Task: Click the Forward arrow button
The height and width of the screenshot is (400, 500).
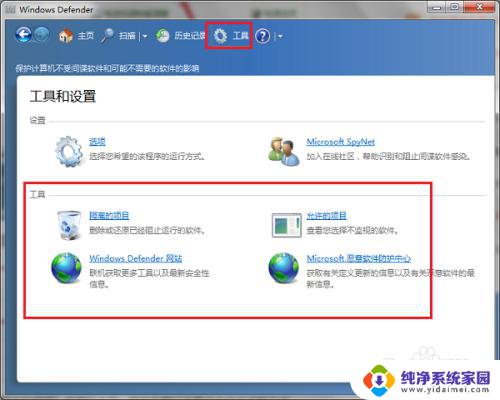Action: tap(42, 35)
